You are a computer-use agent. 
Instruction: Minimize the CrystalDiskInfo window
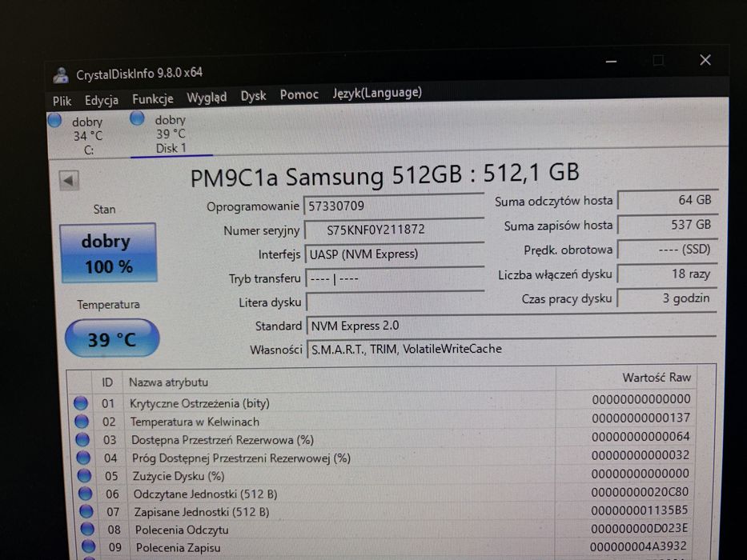pos(611,62)
